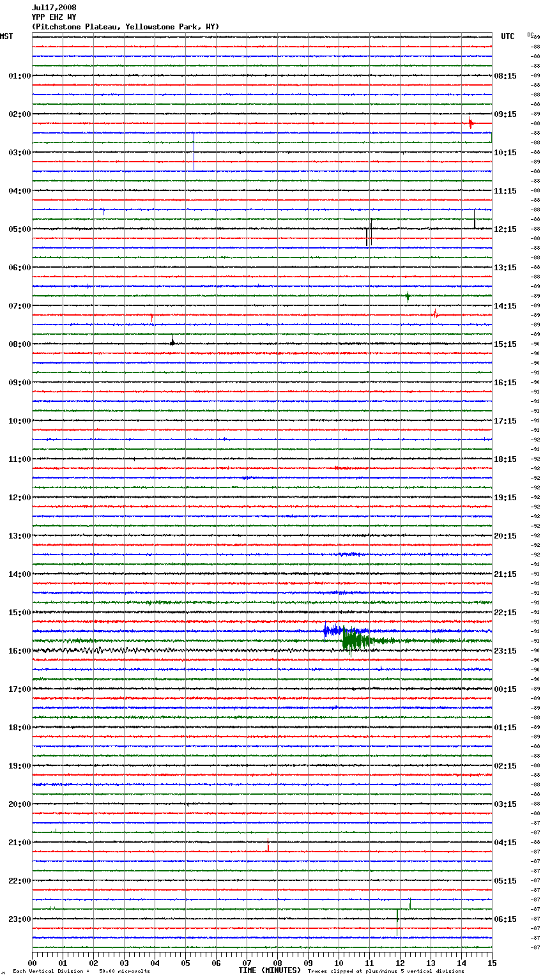
Task: Click the red spike on the 02:15 trace
Action: click(471, 123)
